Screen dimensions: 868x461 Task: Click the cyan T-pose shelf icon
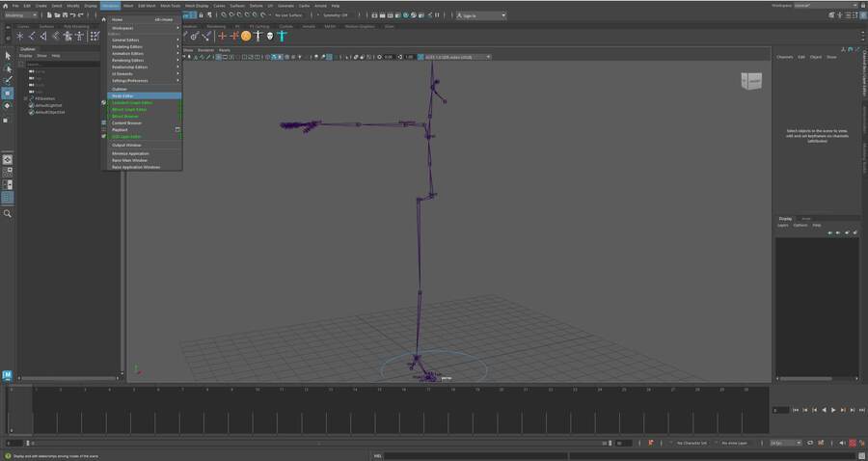click(282, 36)
